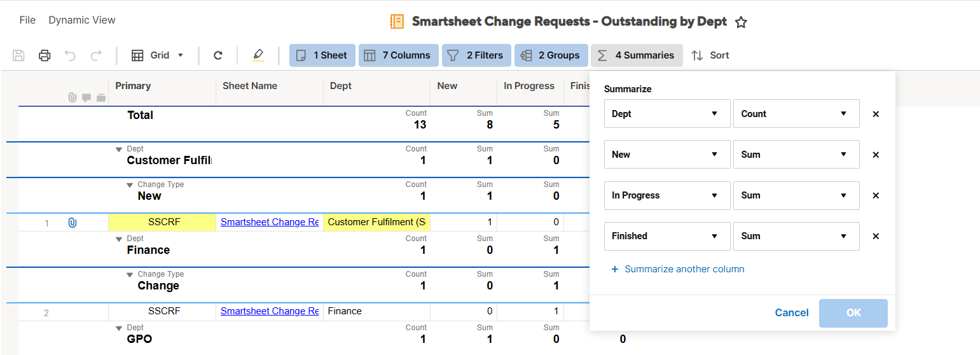Click the undo arrow icon

click(x=70, y=55)
